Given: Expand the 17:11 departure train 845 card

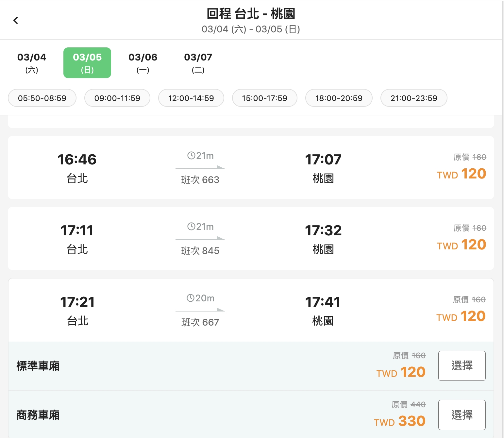Looking at the screenshot, I should point(251,239).
